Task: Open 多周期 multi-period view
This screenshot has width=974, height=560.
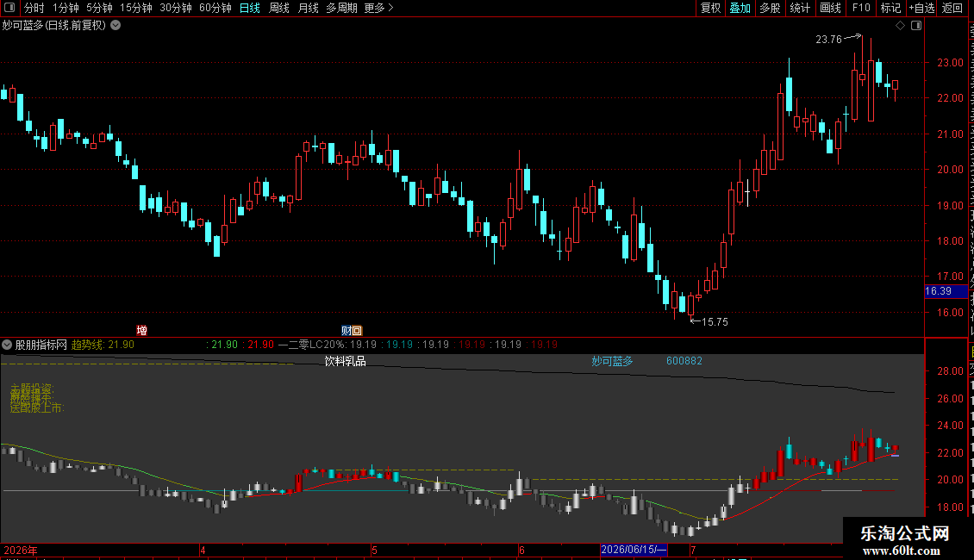Action: 341,8
